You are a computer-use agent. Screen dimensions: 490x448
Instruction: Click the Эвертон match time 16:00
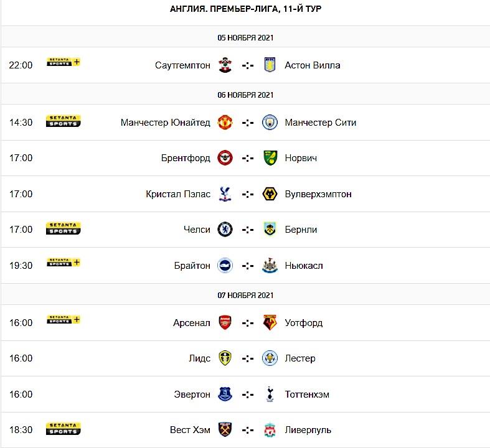pos(21,394)
